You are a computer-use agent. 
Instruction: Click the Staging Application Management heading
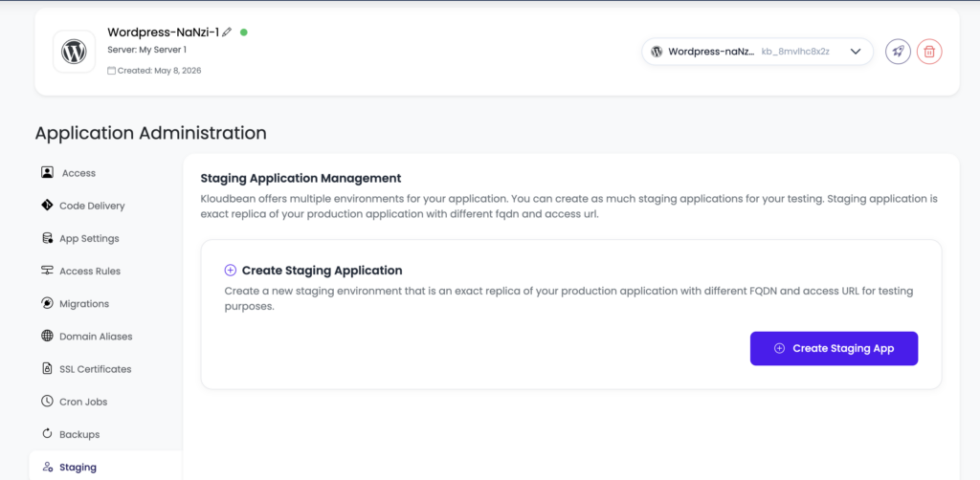coord(301,179)
